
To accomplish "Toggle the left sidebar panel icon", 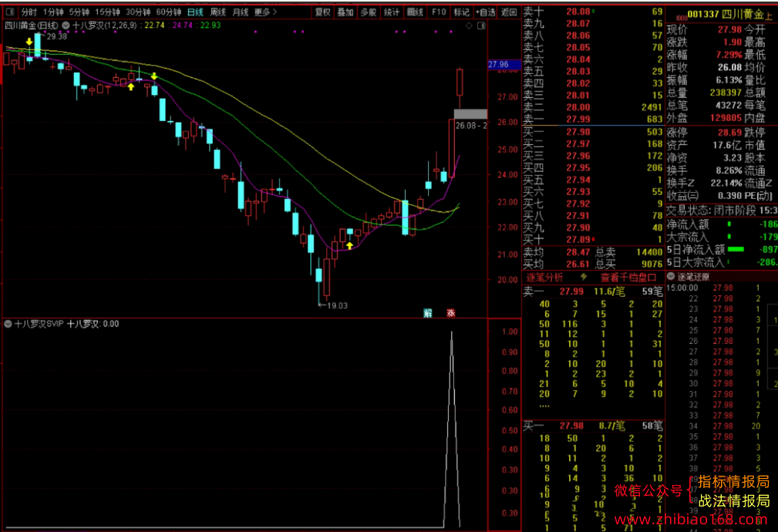I will click(x=10, y=12).
